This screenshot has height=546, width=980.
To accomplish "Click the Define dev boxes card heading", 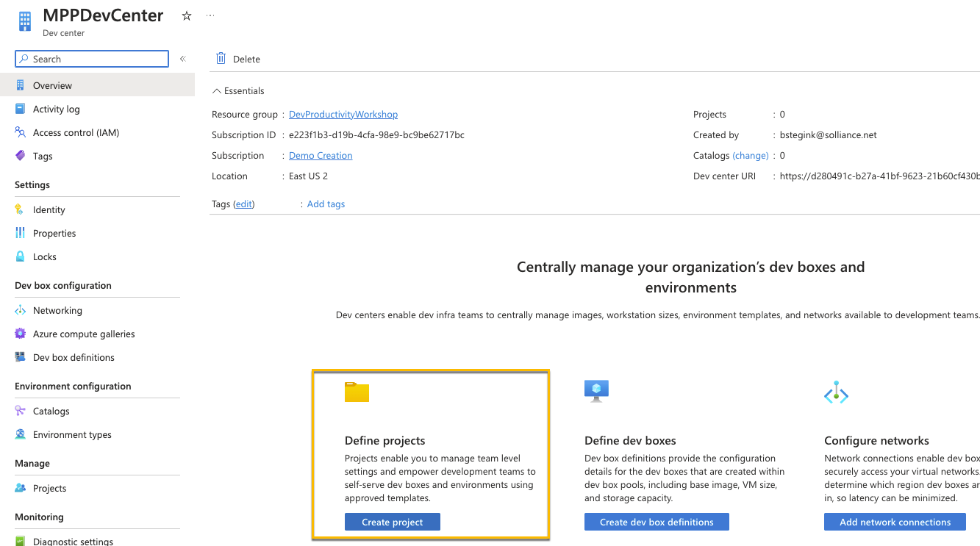I will (x=630, y=441).
